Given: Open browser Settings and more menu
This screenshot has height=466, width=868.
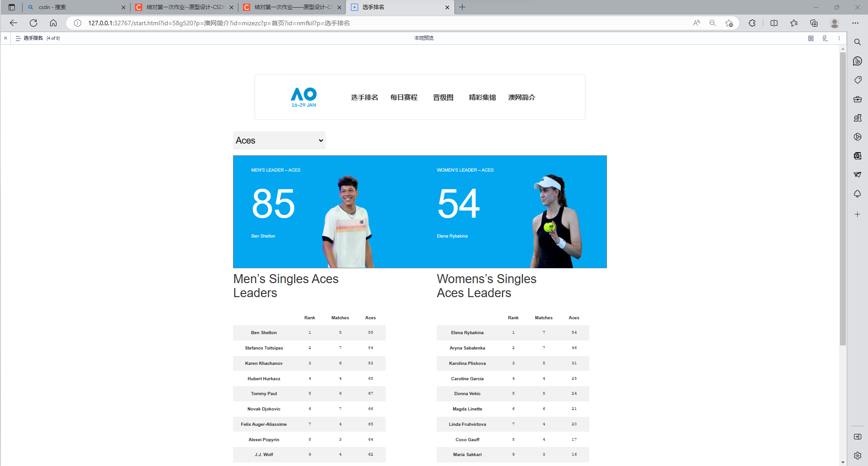Looking at the screenshot, I should click(855, 23).
